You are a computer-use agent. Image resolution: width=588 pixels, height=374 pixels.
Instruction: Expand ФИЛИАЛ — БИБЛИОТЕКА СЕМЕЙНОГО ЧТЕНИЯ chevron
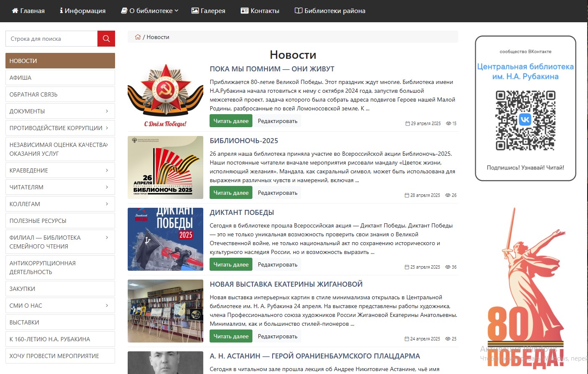pos(107,238)
